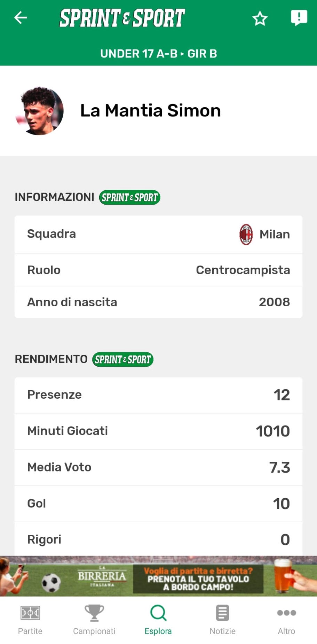Viewport: 317px width, 644px height.
Task: Tap the AC Milan crest icon
Action: point(246,235)
